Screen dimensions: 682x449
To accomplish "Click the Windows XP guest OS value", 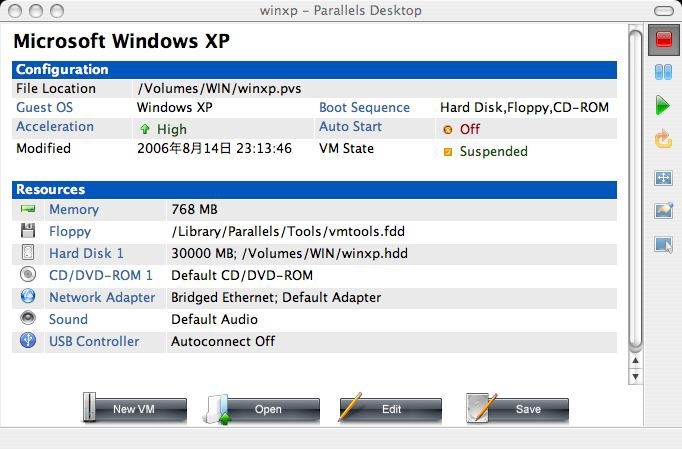I will pos(175,107).
